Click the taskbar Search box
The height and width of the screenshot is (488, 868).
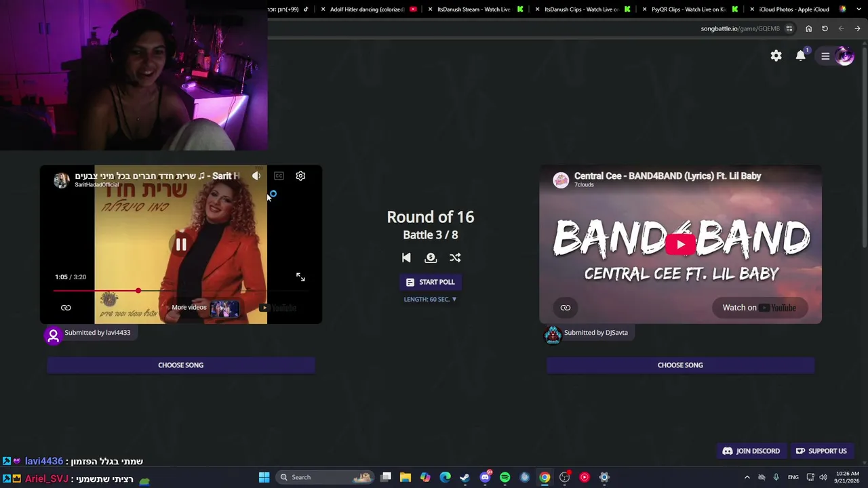click(326, 477)
